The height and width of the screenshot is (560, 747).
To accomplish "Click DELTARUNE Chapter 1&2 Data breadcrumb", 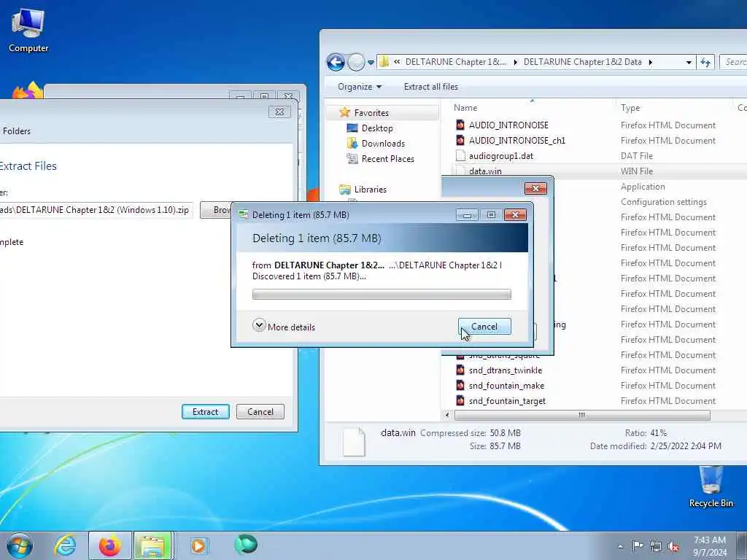I will pos(582,62).
